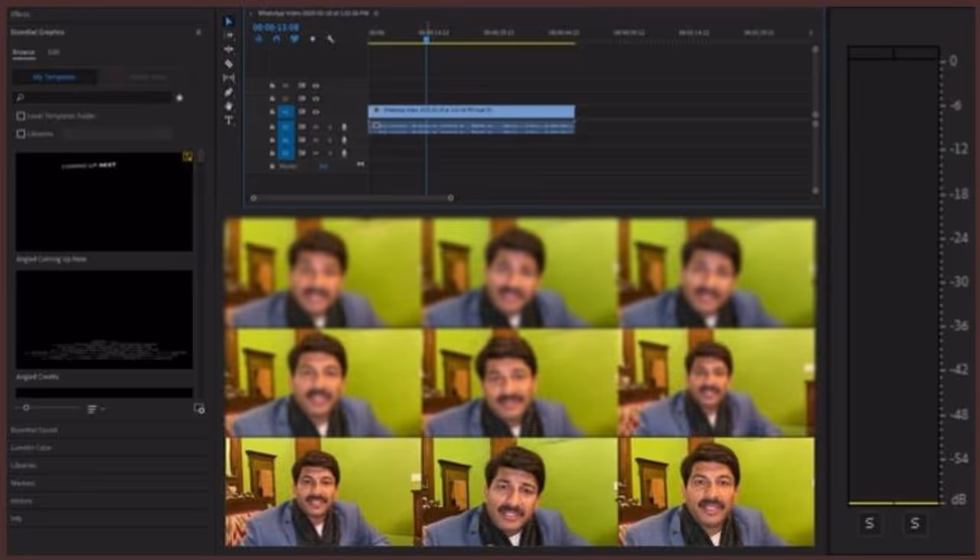This screenshot has height=560, width=980.
Task: Toggle the Libraries checkbox
Action: point(21,133)
